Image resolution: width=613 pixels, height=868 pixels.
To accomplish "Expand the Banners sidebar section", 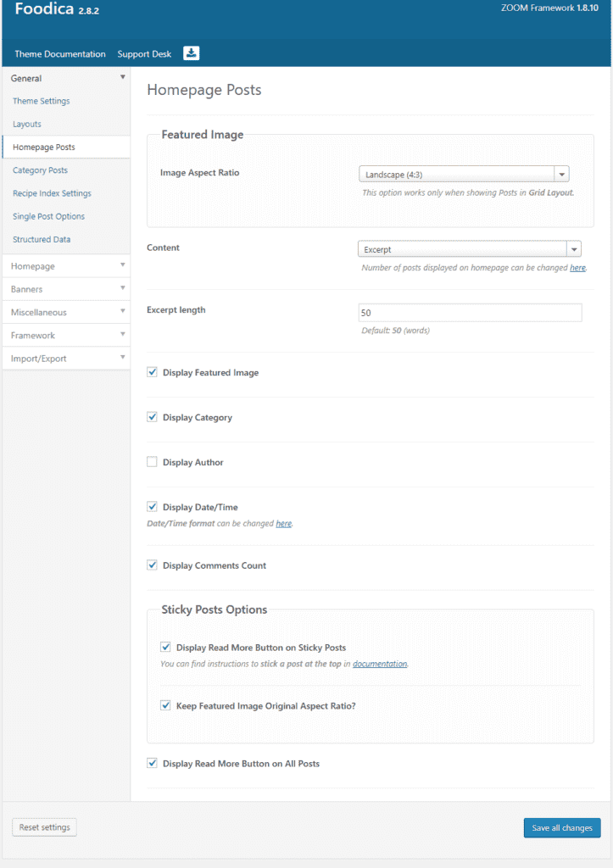I will point(66,289).
